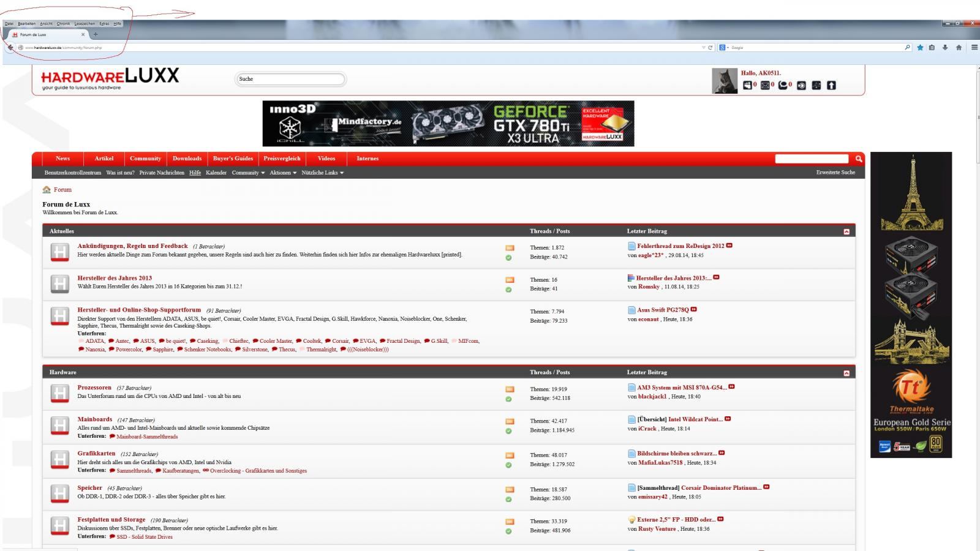Open the Mainboards forum link
Viewport: 980px width, 551px height.
click(x=95, y=419)
